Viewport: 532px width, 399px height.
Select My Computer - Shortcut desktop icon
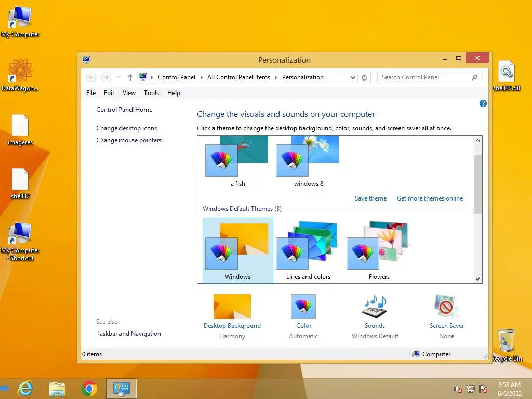coord(20,242)
